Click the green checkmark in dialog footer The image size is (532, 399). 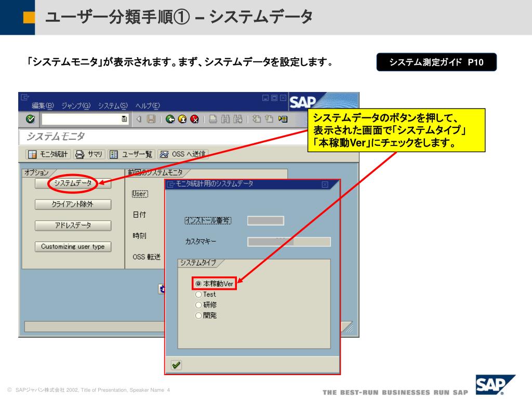pos(176,365)
